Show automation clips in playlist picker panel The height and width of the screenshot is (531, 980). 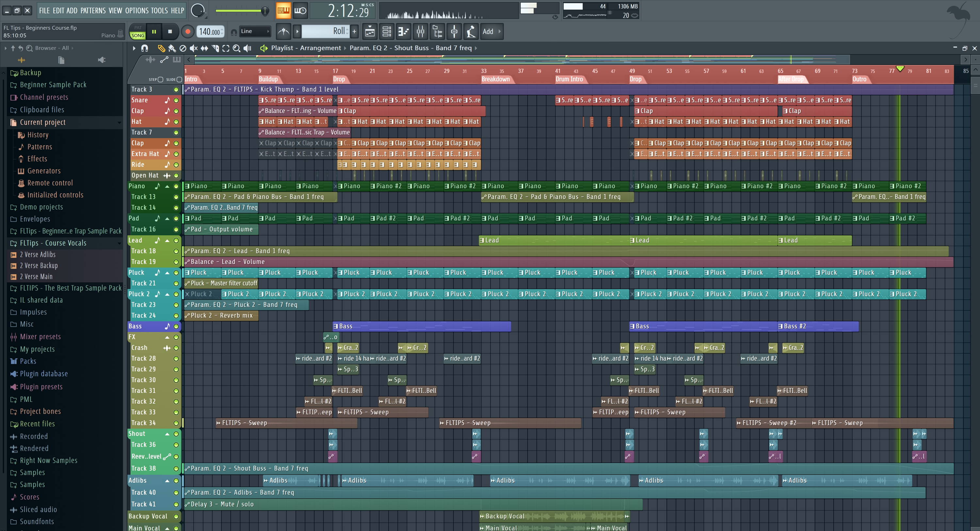pyautogui.click(x=164, y=60)
